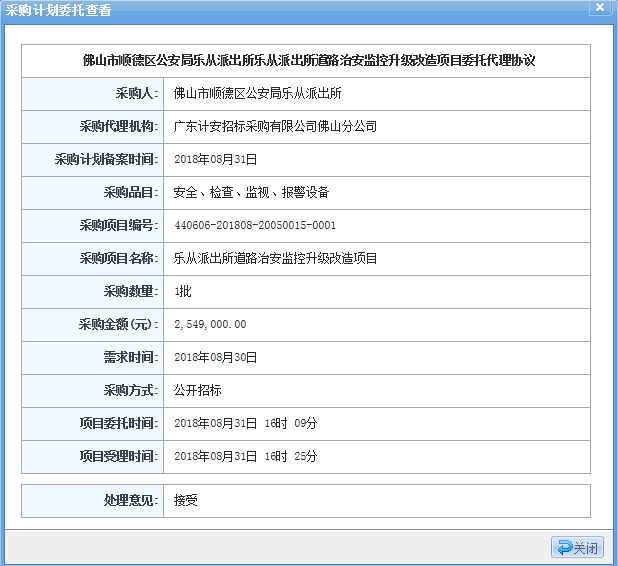Image resolution: width=618 pixels, height=566 pixels.
Task: Click the 采购数量 label
Action: click(x=131, y=292)
